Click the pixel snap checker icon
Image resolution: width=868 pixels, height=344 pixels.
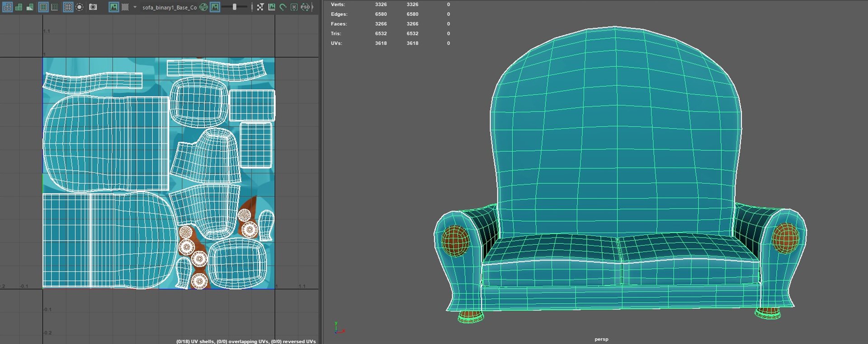tap(260, 7)
